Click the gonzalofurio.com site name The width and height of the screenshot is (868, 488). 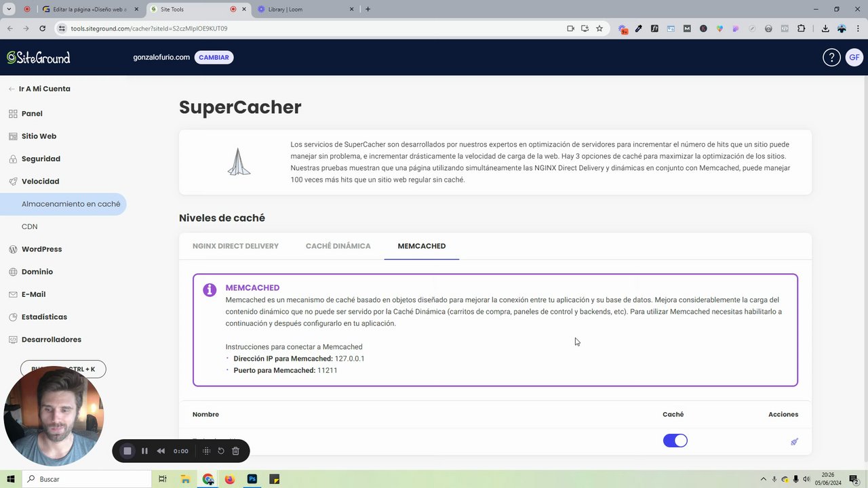tap(161, 58)
